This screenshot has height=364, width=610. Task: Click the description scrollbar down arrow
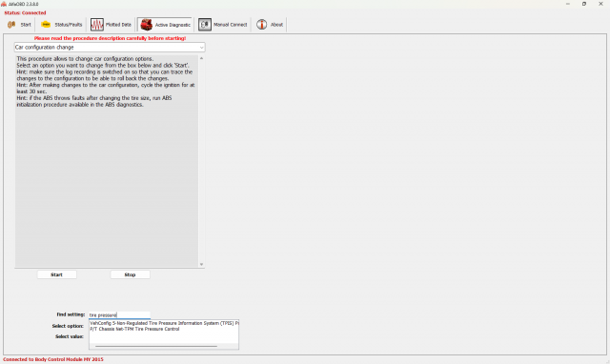[x=201, y=265]
